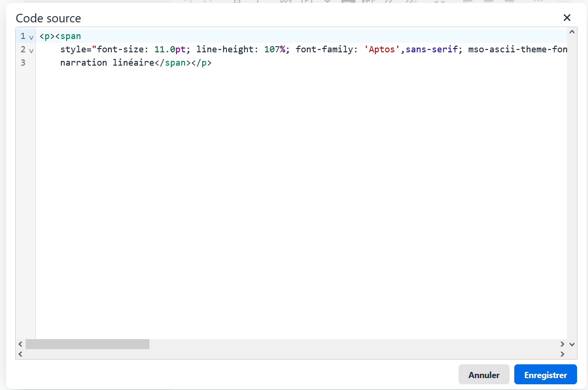588x390 pixels.
Task: Collapse the fold arrow on line 2
Action: pos(31,50)
